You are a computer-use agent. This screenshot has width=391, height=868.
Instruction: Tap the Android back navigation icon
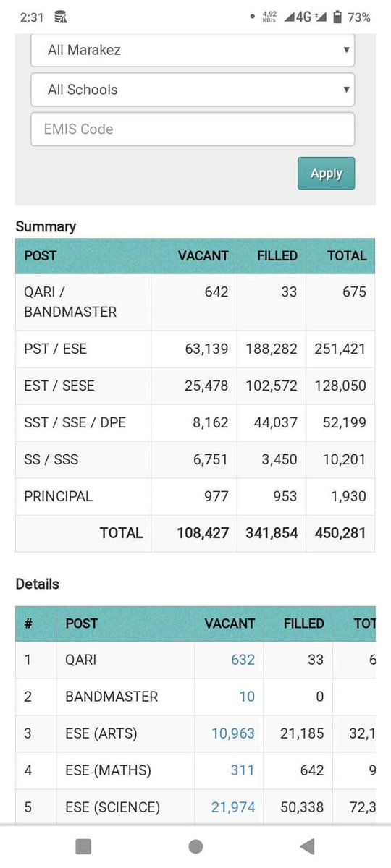(307, 846)
